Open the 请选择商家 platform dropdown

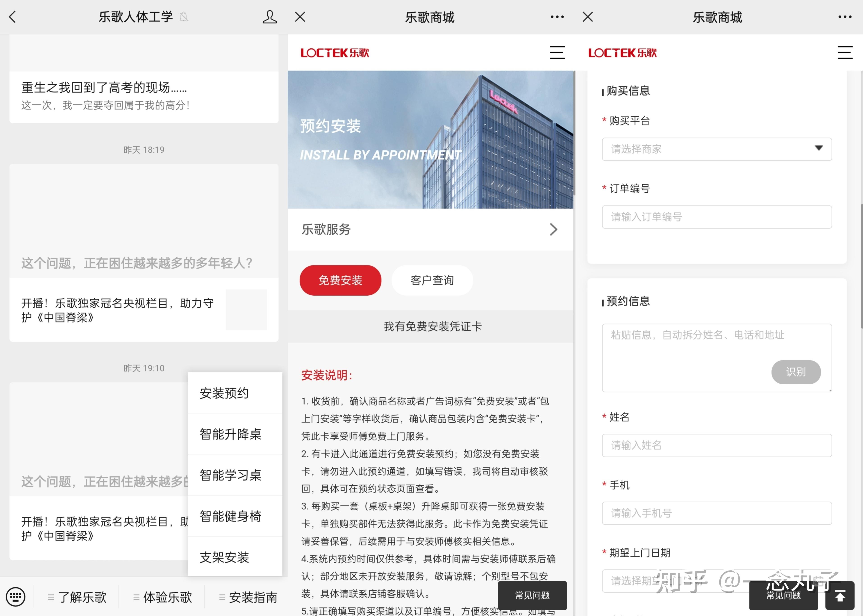[x=717, y=149]
